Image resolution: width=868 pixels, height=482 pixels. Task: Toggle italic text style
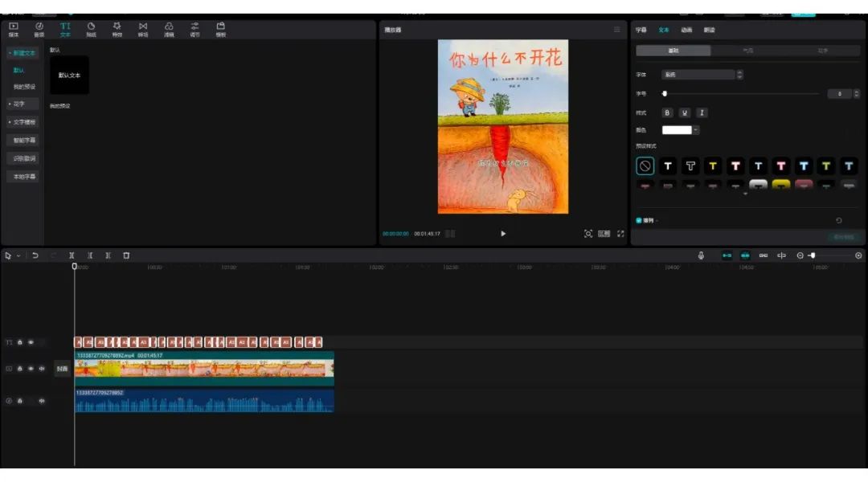702,113
